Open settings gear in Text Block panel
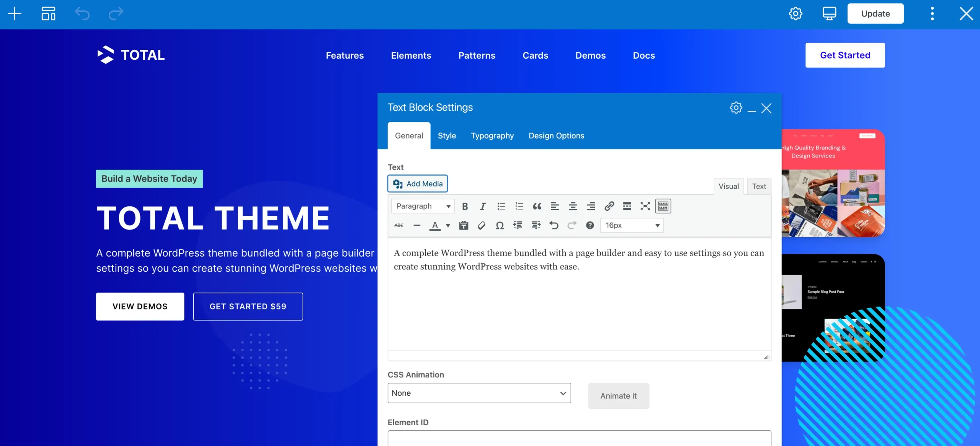 click(x=736, y=108)
